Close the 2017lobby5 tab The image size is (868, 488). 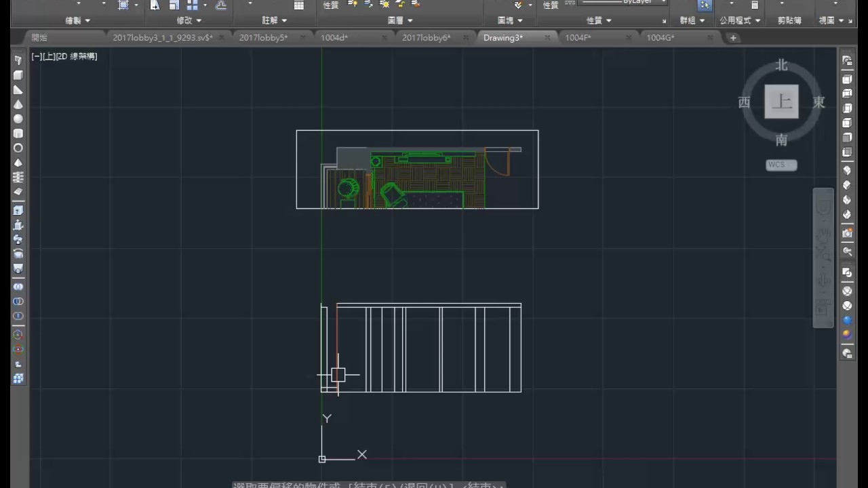pyautogui.click(x=303, y=38)
